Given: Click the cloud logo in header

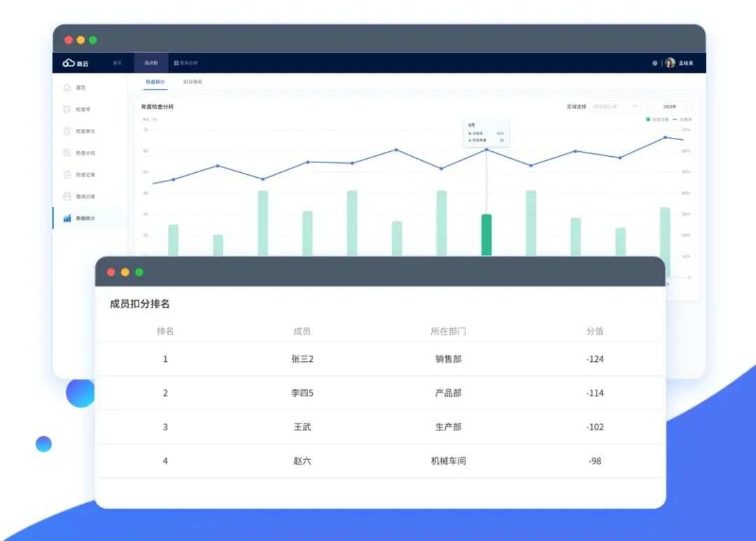Looking at the screenshot, I should coord(69,63).
